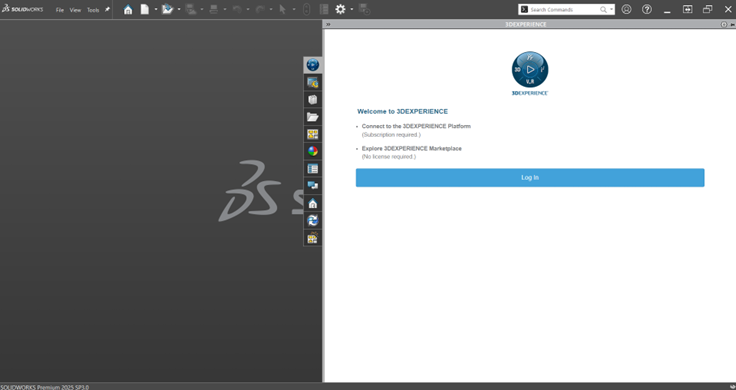Expand the Redo dropdown arrow
Image resolution: width=736 pixels, height=390 pixels.
click(x=271, y=9)
